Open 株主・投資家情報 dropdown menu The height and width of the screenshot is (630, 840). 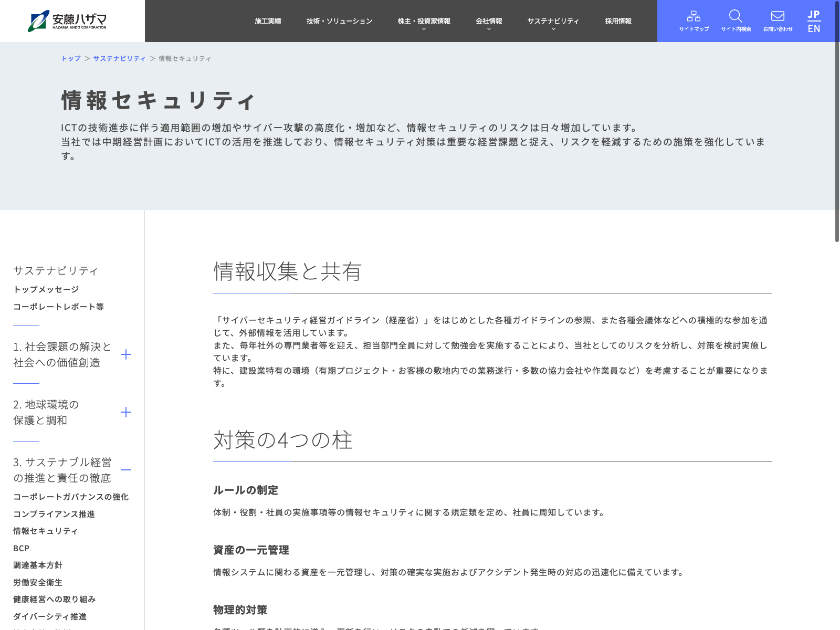click(x=424, y=22)
